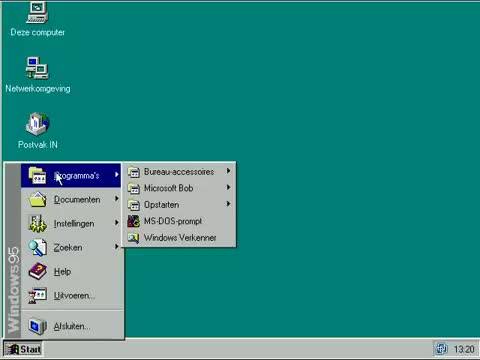Click the Afsluiten shutdown icon
Image resolution: width=480 pixels, height=360 pixels.
coord(37,326)
